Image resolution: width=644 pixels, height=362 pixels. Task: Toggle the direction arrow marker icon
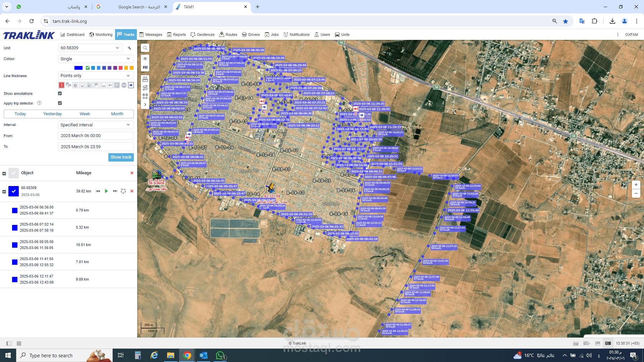point(131,85)
